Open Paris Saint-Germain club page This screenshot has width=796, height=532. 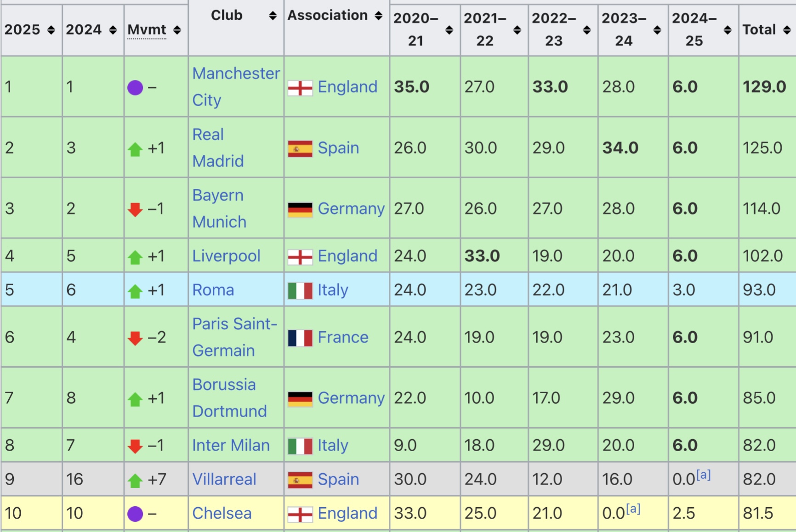(234, 337)
